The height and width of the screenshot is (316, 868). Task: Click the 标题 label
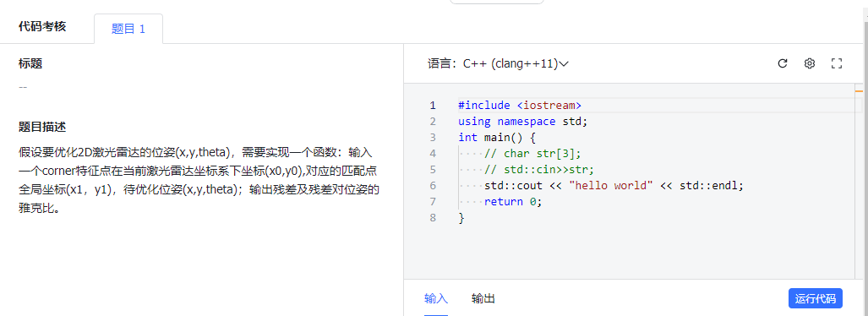[30, 63]
